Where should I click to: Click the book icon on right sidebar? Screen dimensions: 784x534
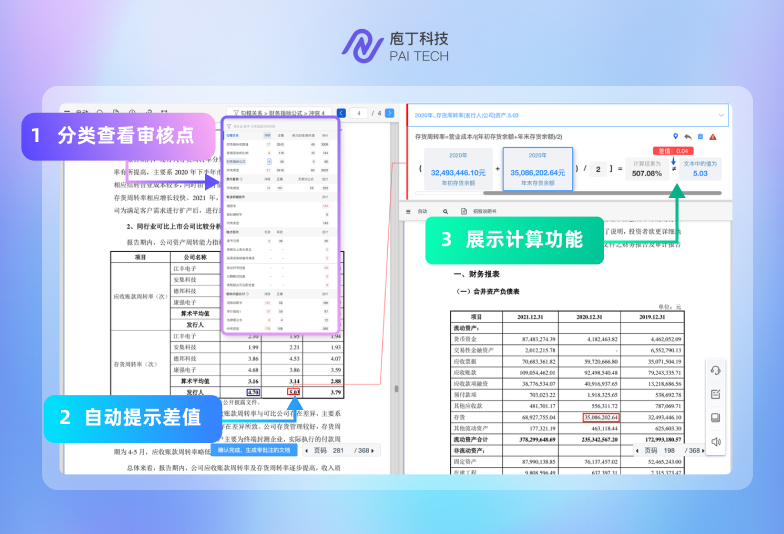716,418
